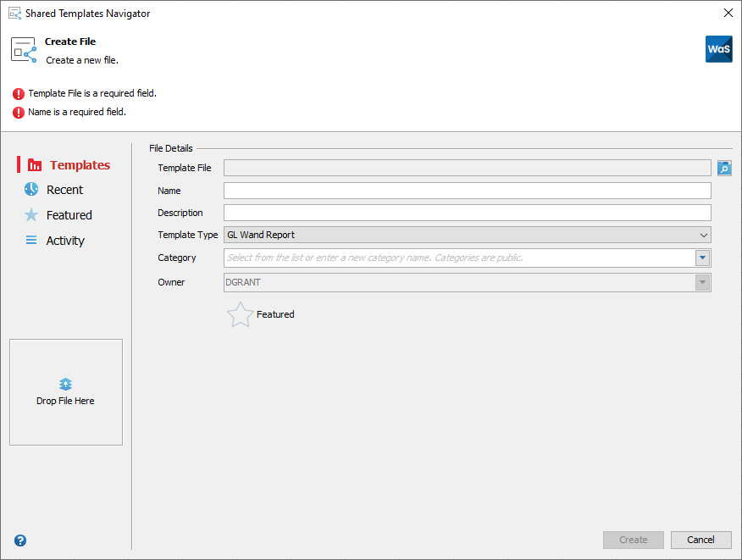Click the upload icon in Drop File Here
Screen dimensions: 742x560
pos(65,383)
